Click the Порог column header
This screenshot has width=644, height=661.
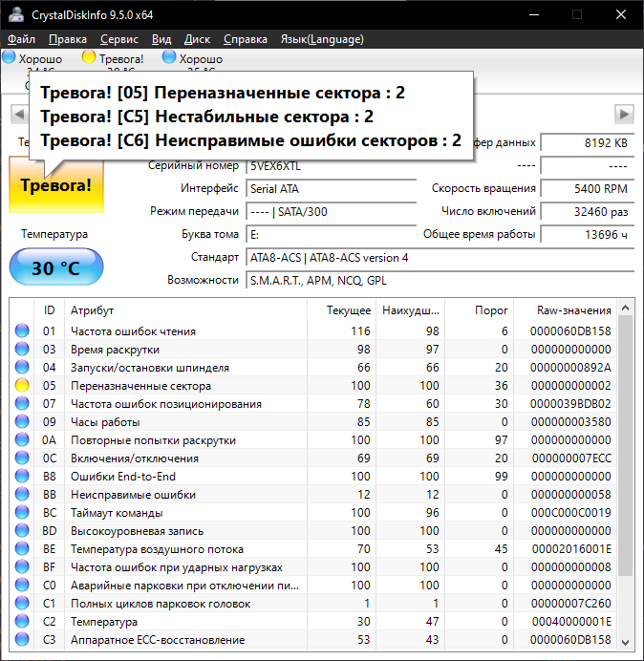click(479, 310)
